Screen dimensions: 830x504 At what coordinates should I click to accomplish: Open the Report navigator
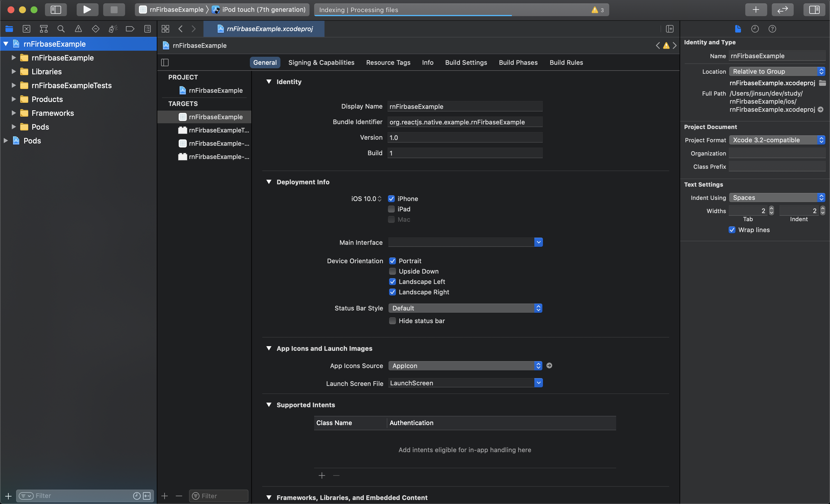(148, 29)
